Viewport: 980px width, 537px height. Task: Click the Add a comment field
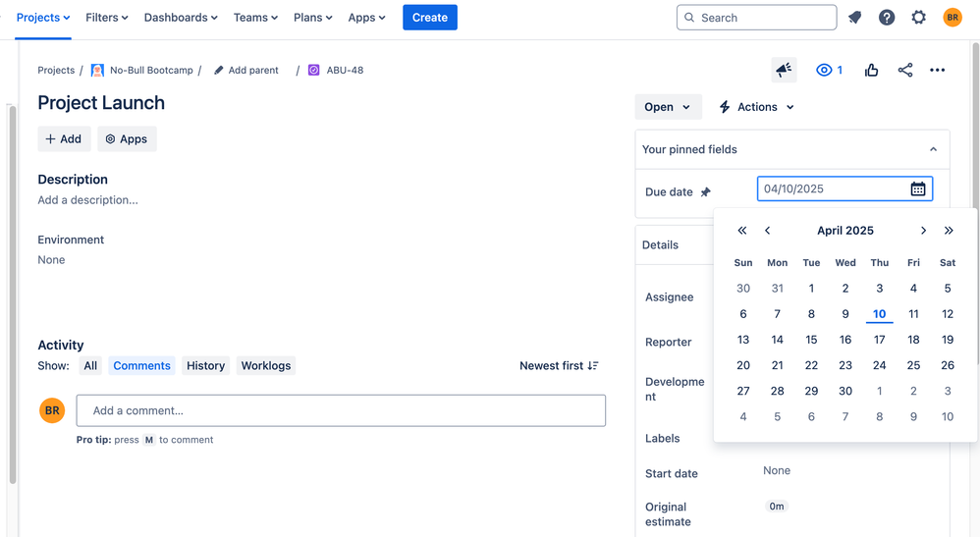point(341,410)
